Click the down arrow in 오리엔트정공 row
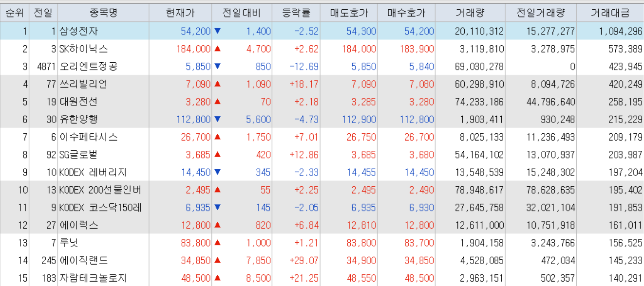The image size is (644, 286). point(217,66)
